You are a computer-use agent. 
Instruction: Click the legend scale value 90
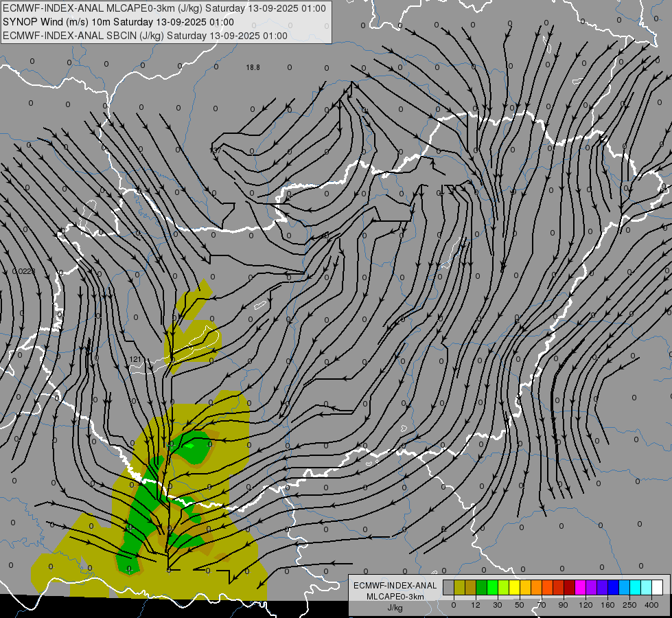pos(563,605)
